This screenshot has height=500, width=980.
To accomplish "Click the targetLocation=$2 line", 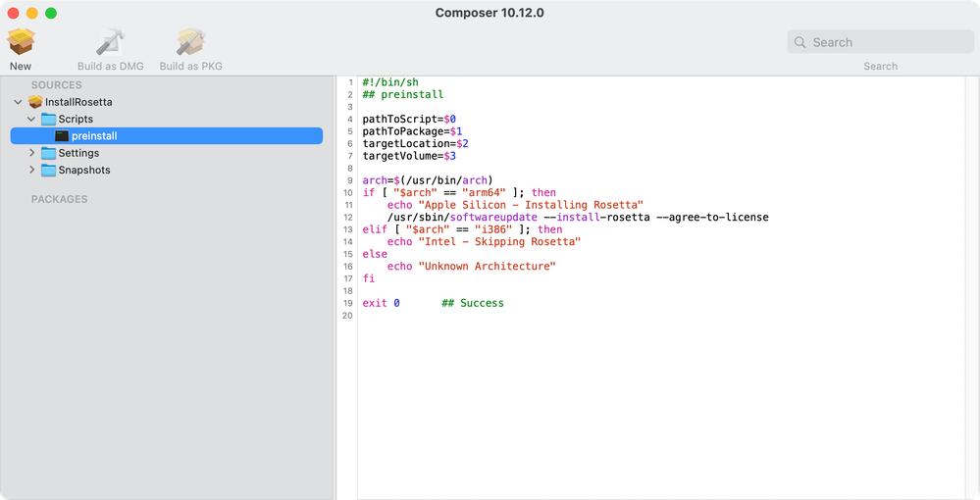I will point(416,144).
